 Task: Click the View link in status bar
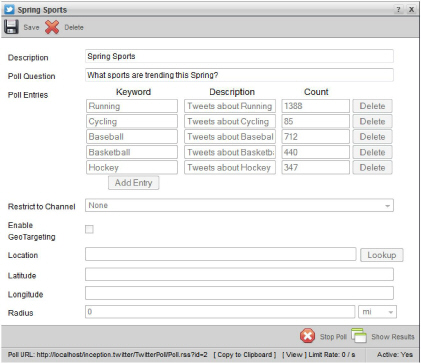coord(294,355)
